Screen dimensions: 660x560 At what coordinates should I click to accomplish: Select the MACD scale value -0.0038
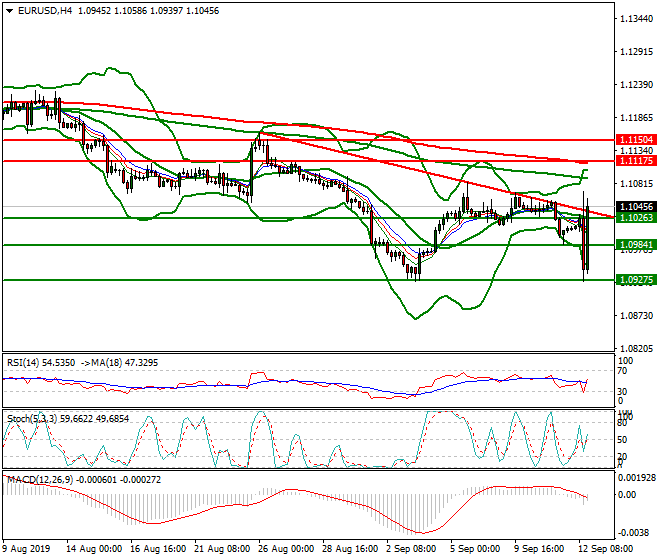coord(633,533)
